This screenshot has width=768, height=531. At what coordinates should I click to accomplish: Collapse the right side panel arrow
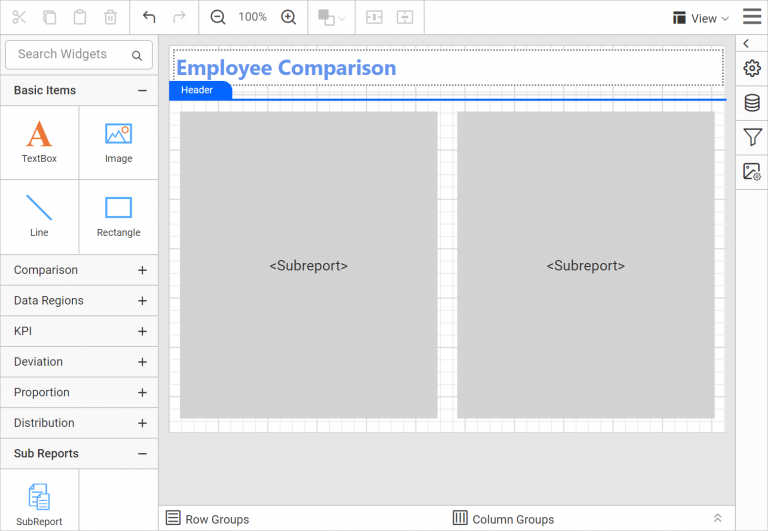click(746, 44)
